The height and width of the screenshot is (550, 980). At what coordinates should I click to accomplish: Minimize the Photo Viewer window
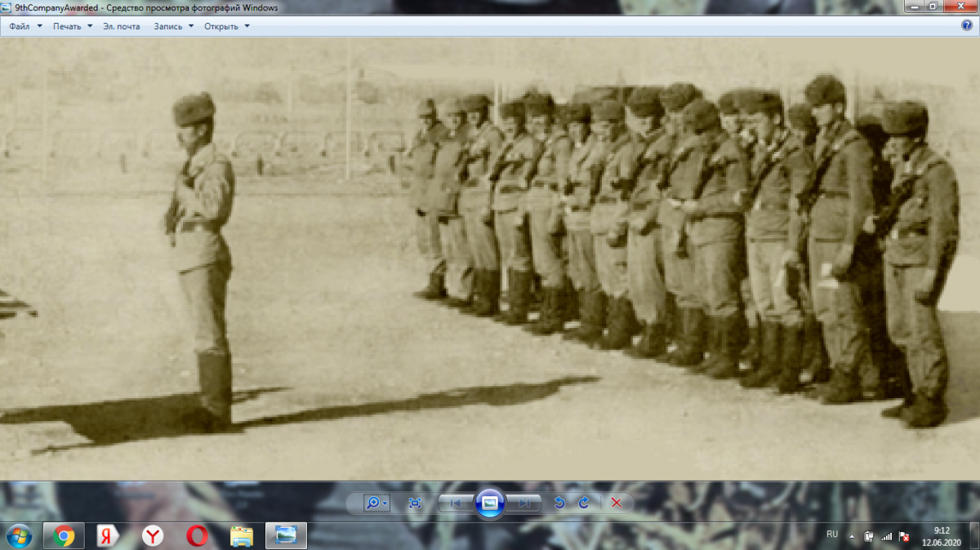click(x=915, y=7)
